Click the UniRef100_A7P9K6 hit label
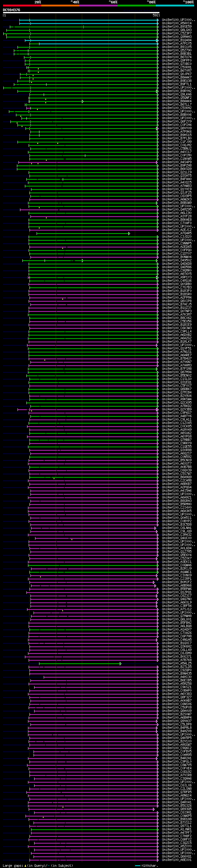Screen dimensions: 197x868 click(177, 132)
